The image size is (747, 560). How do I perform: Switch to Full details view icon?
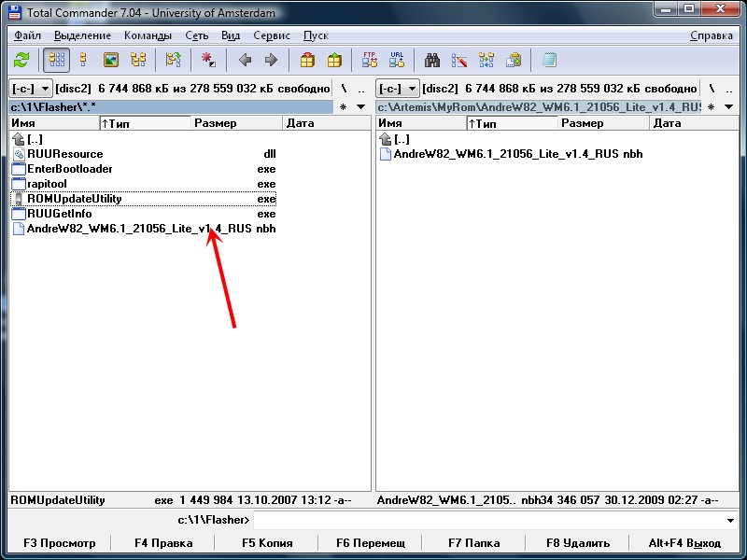tap(83, 60)
